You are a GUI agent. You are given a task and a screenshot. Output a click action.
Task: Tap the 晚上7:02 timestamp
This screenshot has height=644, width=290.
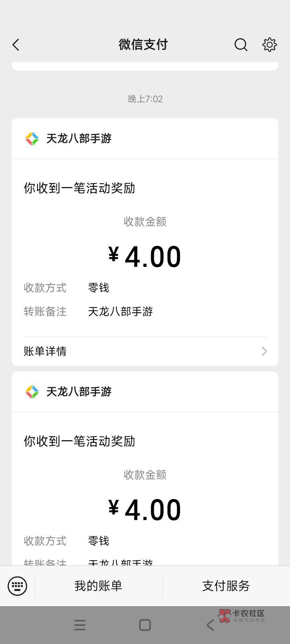click(x=145, y=99)
